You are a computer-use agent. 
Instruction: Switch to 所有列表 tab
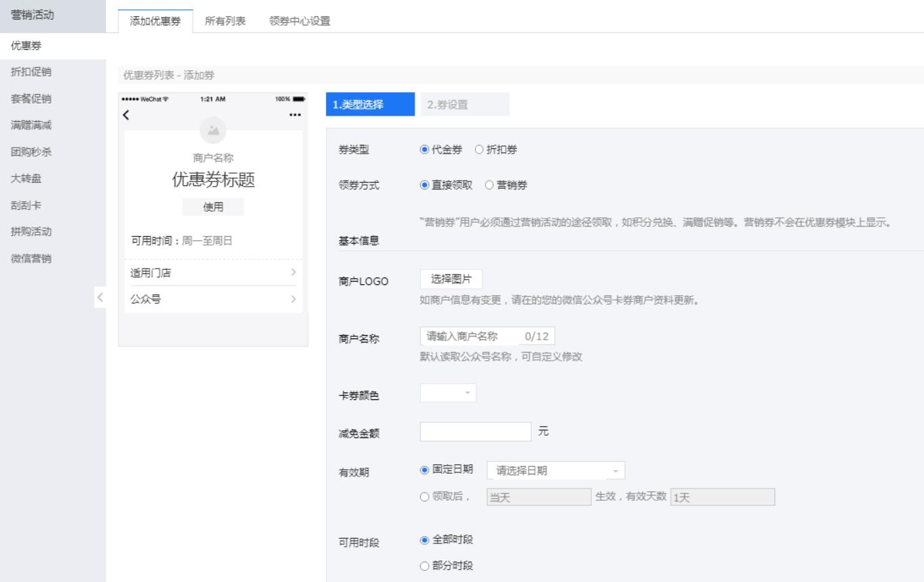[x=226, y=21]
